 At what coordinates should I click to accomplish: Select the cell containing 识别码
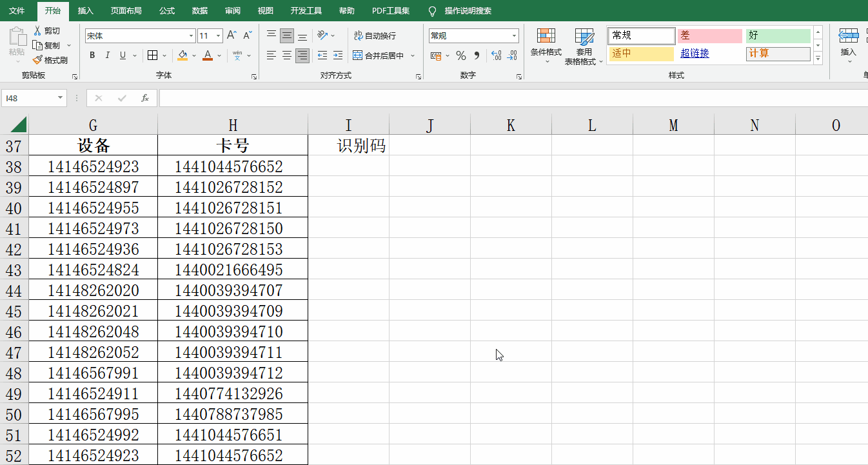[348, 146]
